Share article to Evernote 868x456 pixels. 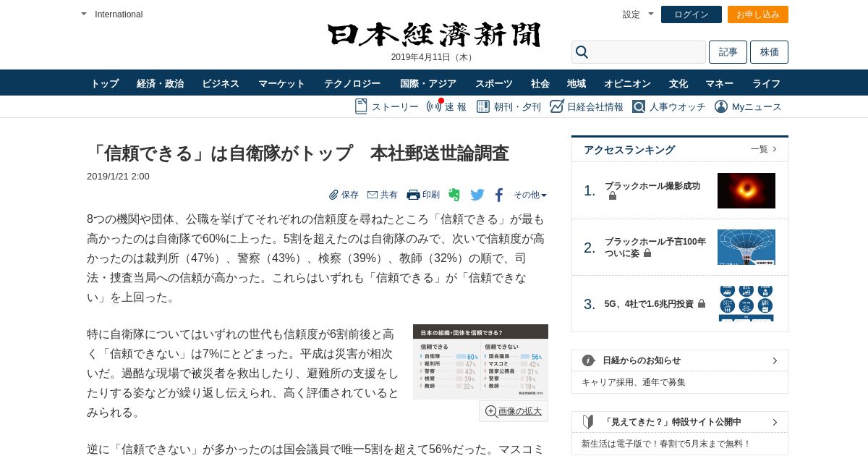tap(454, 195)
